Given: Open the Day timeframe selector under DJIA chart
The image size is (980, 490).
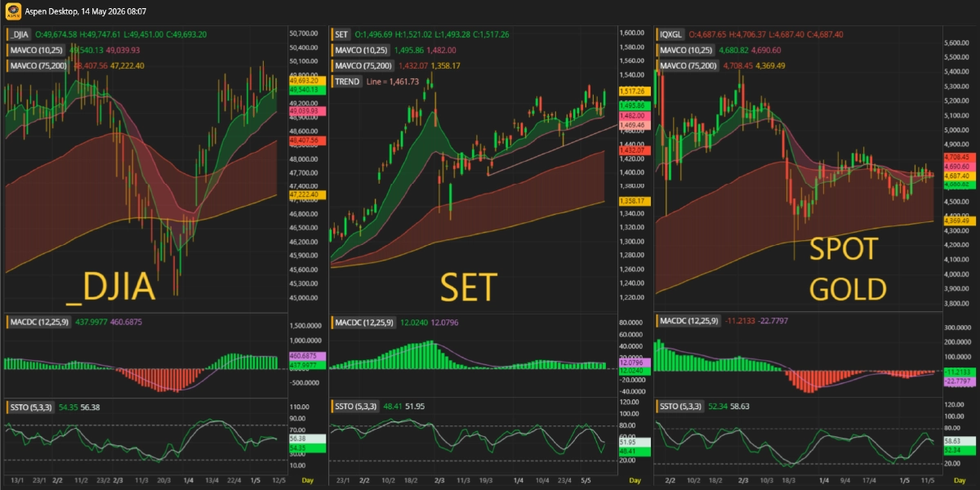Looking at the screenshot, I should (305, 481).
